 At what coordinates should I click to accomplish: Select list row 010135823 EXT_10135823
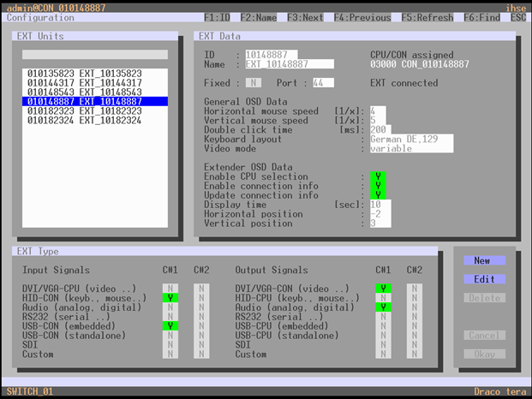click(95, 74)
